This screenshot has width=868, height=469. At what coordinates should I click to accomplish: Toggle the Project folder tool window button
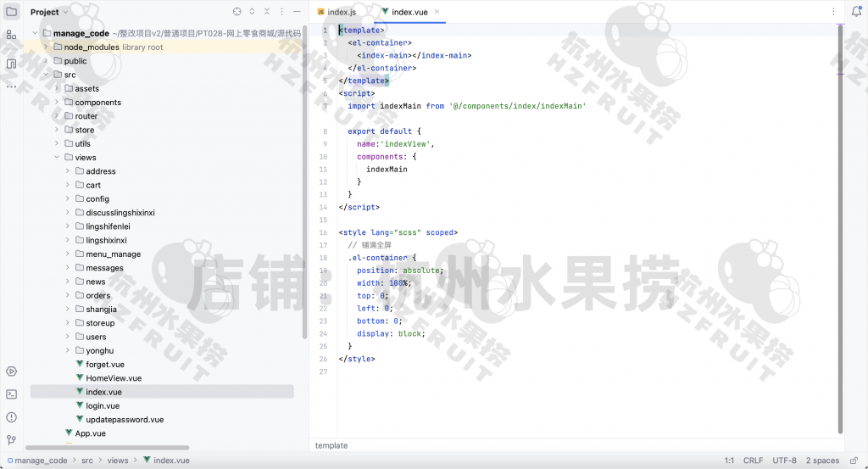pos(11,12)
